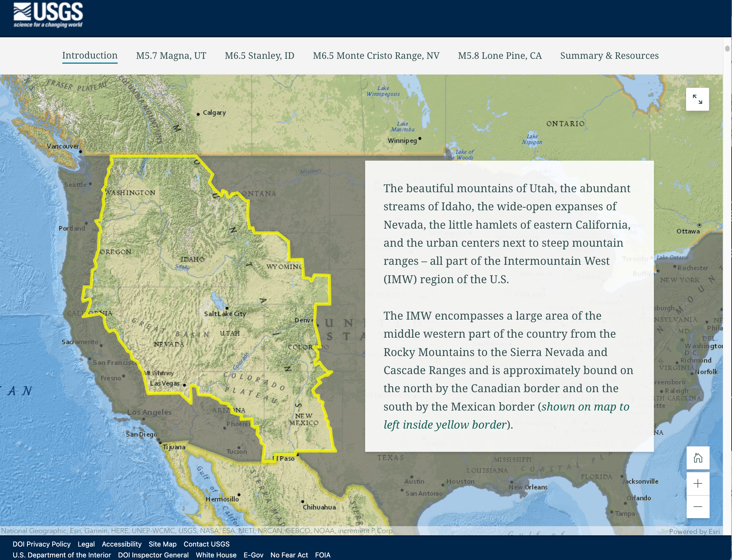Open M5.8 Lone Pine, CA tab
The height and width of the screenshot is (560, 732).
[x=500, y=56]
